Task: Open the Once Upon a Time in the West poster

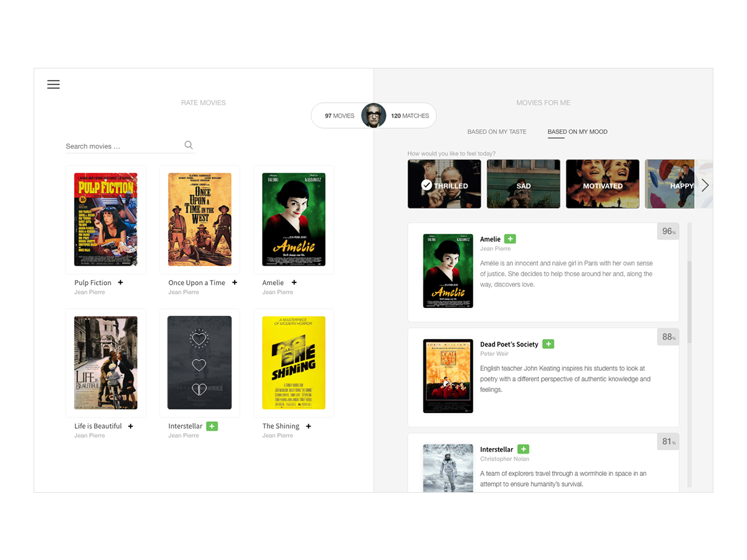Action: (200, 220)
